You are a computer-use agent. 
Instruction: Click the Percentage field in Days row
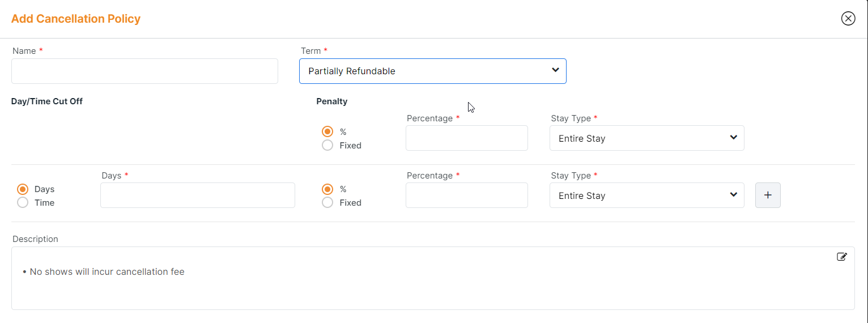(x=466, y=195)
